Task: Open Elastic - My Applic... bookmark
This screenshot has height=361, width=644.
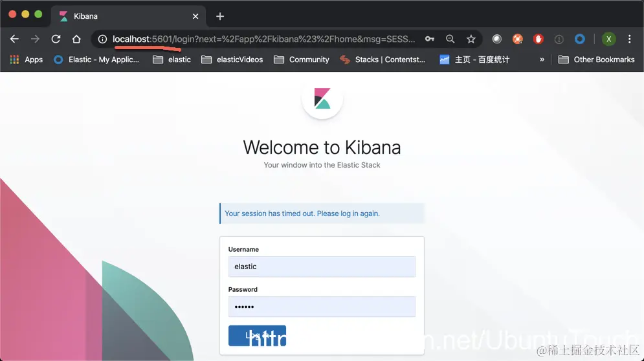Action: pos(96,60)
